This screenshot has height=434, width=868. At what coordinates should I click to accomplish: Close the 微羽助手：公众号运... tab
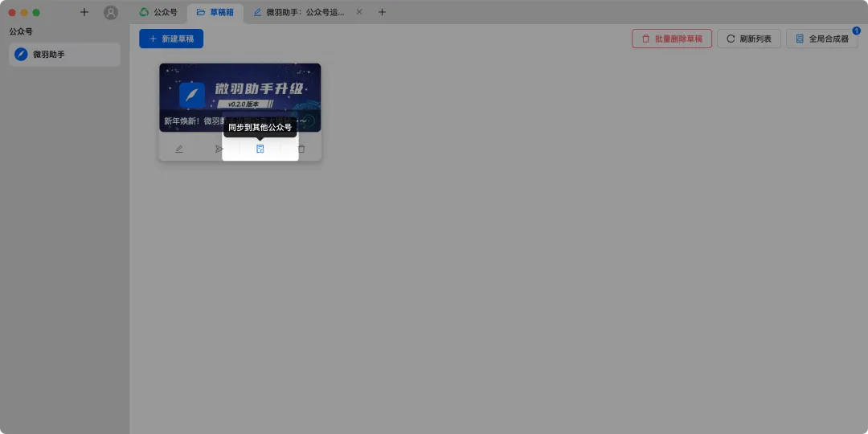tap(359, 11)
